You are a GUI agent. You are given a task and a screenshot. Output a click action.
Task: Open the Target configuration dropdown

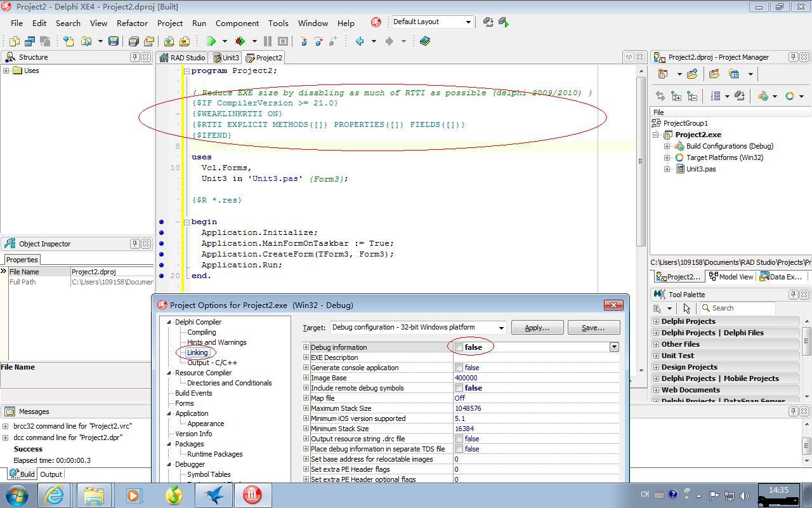(x=501, y=328)
